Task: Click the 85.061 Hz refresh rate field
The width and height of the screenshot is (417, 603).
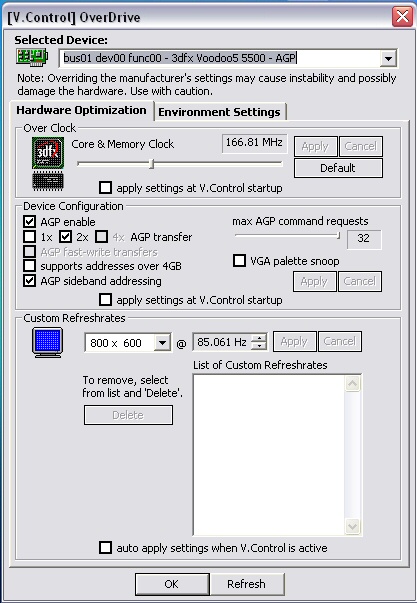Action: click(x=222, y=342)
